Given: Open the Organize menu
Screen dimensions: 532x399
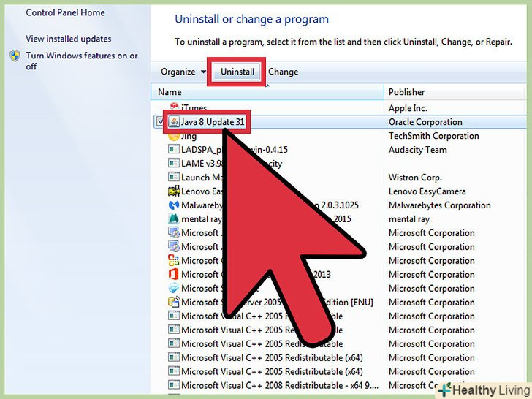Looking at the screenshot, I should coord(183,72).
